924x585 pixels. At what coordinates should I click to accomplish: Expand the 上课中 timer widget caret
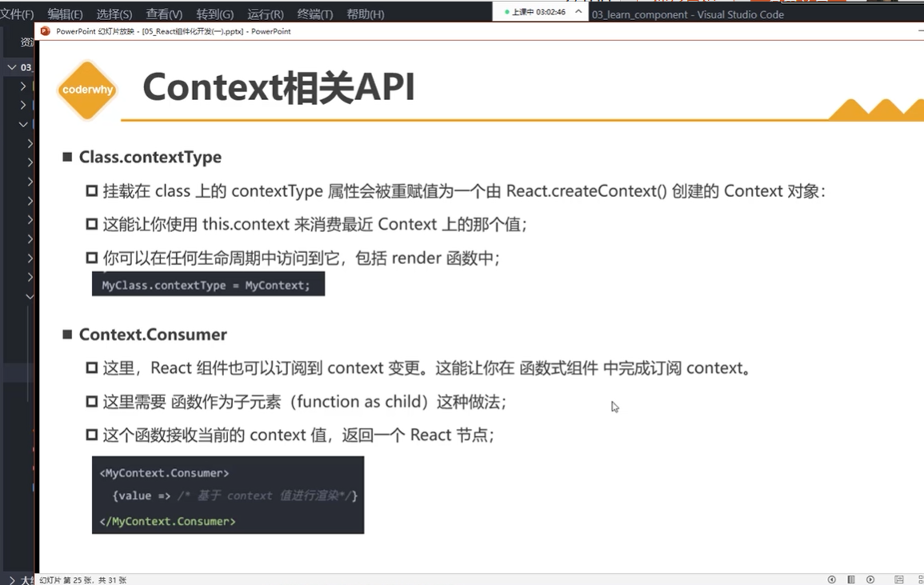click(x=578, y=11)
